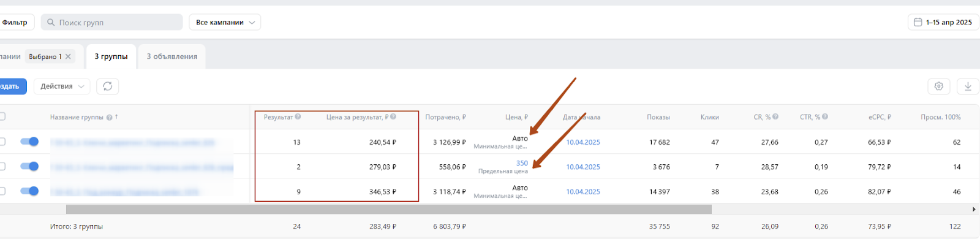980x252 pixels.
Task: Click help icon next to 'Цена за результат'
Action: [393, 116]
